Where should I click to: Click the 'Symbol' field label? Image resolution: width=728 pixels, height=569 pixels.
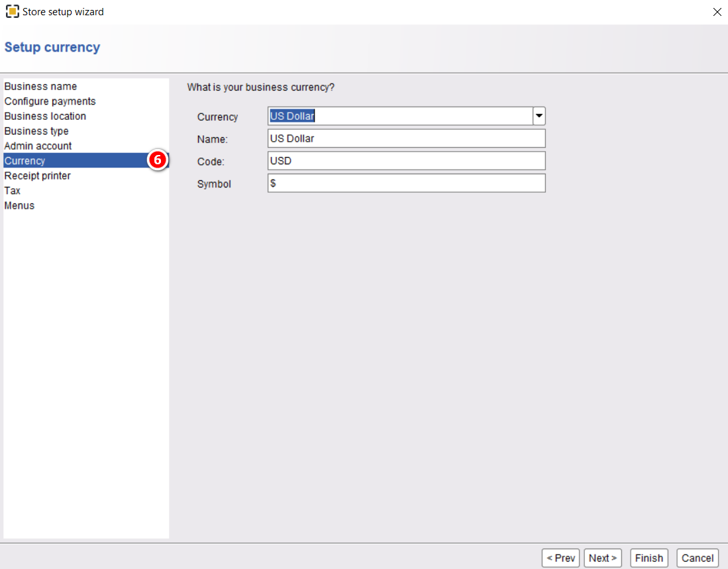coord(214,183)
